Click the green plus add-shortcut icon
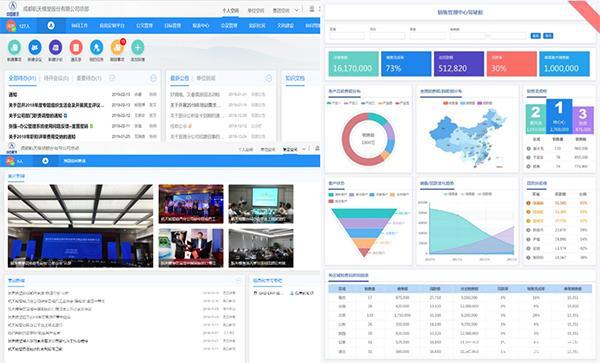 138,47
